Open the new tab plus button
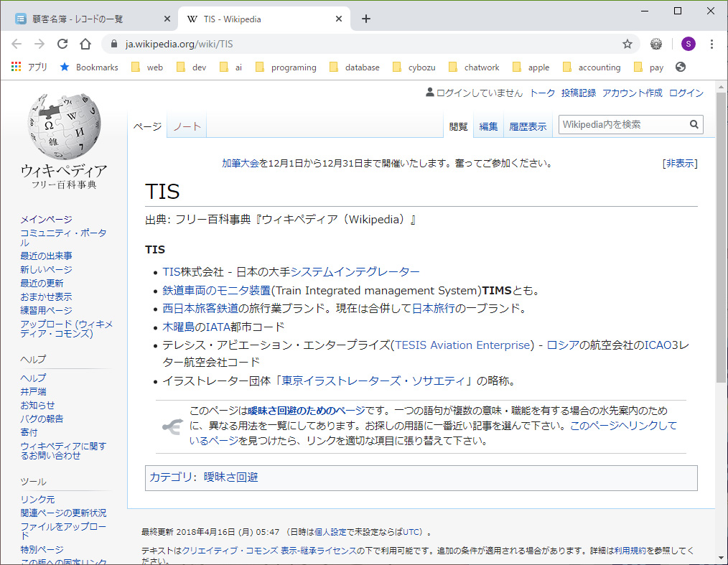The width and height of the screenshot is (728, 565). pyautogui.click(x=366, y=19)
